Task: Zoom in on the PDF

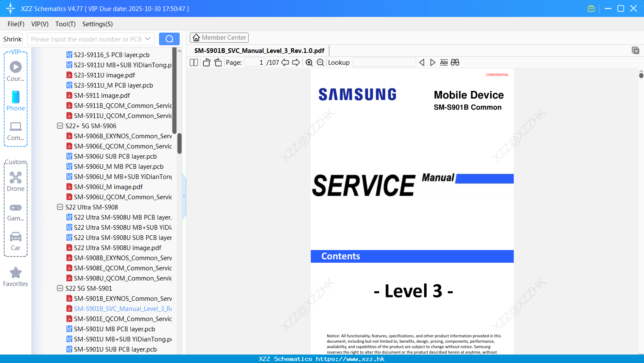Action: [309, 62]
